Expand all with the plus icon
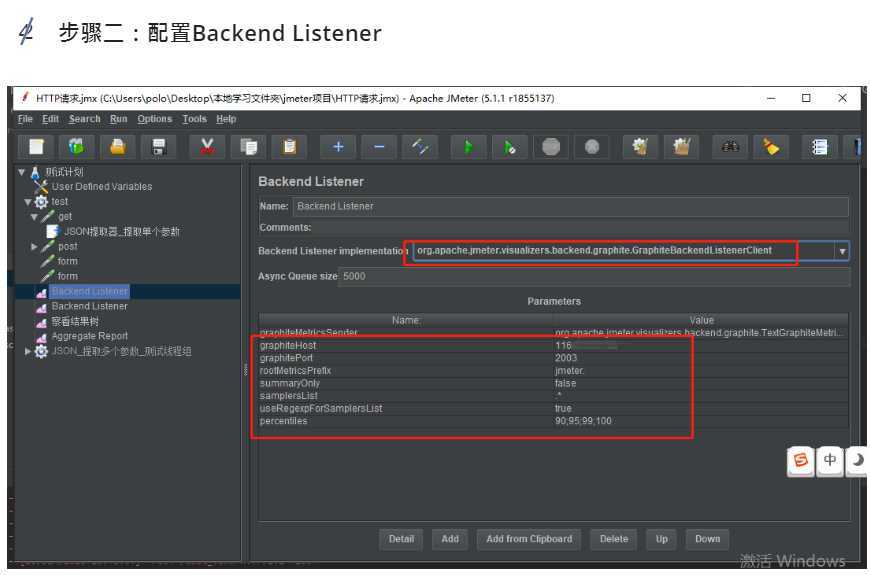This screenshot has height=575, width=870. (x=338, y=147)
